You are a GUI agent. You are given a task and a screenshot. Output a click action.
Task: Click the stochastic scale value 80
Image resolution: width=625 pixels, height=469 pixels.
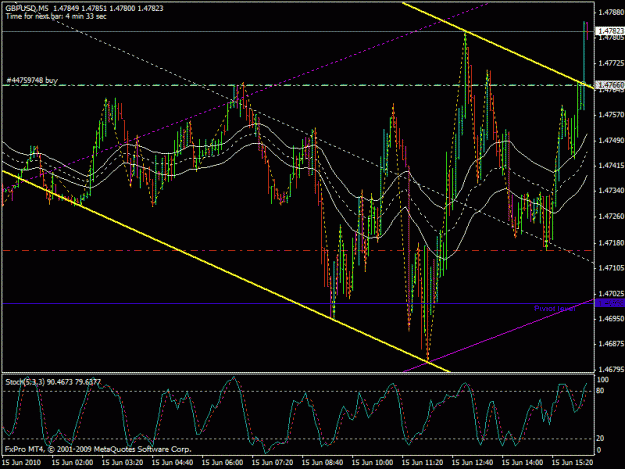tap(601, 391)
